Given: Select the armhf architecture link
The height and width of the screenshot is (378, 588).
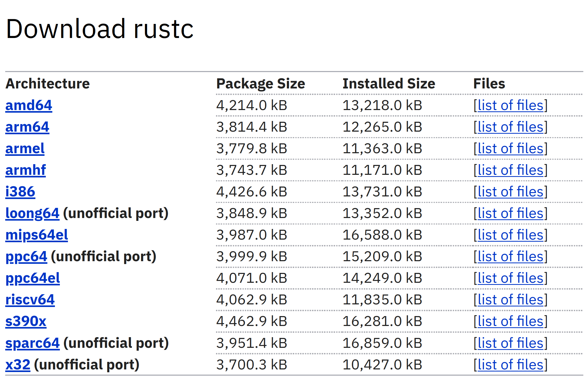Looking at the screenshot, I should pos(26,170).
